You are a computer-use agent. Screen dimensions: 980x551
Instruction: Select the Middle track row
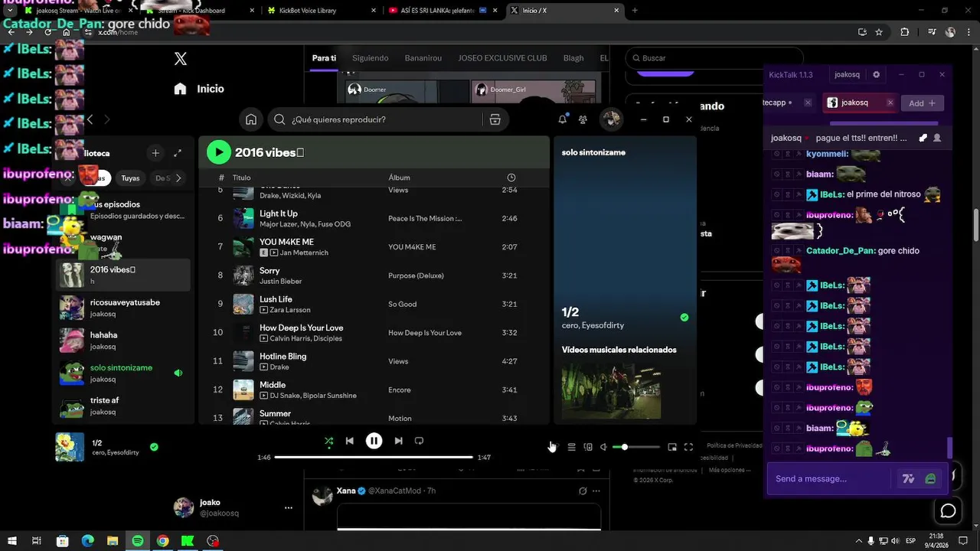point(374,390)
